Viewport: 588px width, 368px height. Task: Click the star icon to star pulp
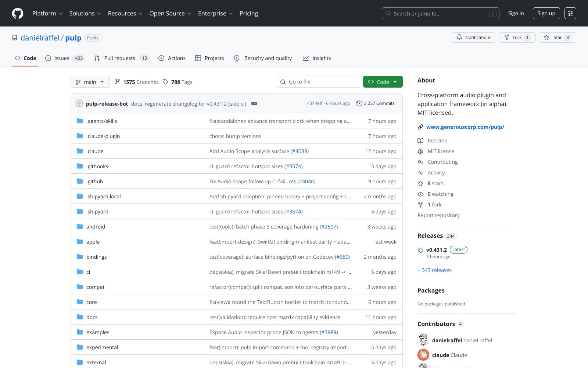pos(546,38)
